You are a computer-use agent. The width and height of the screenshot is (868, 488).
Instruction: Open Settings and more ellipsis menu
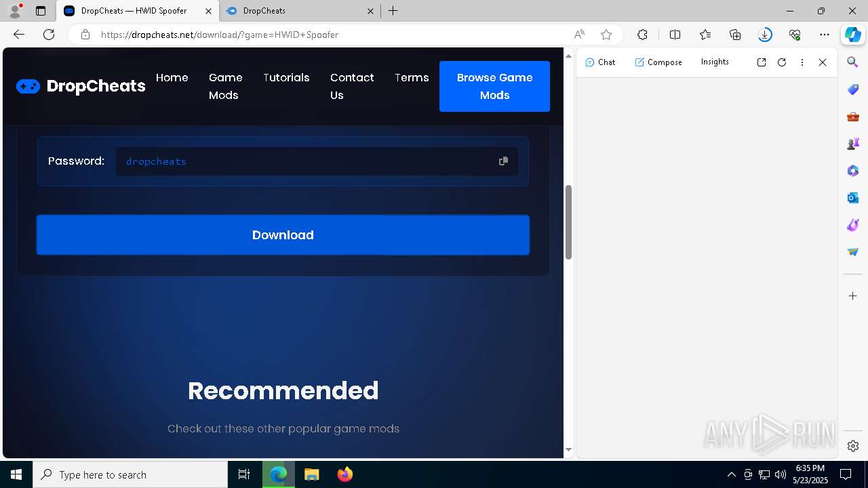pyautogui.click(x=825, y=35)
